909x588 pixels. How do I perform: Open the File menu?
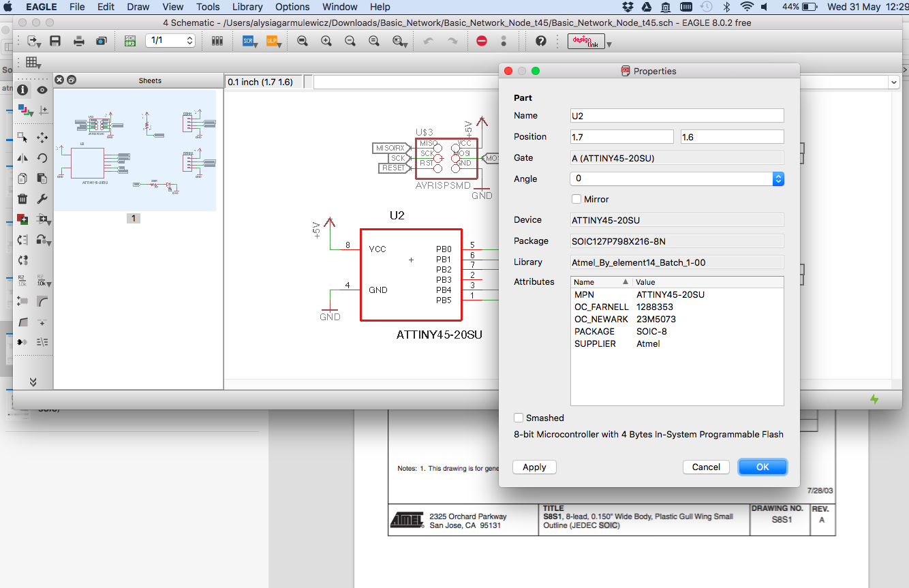coord(77,7)
